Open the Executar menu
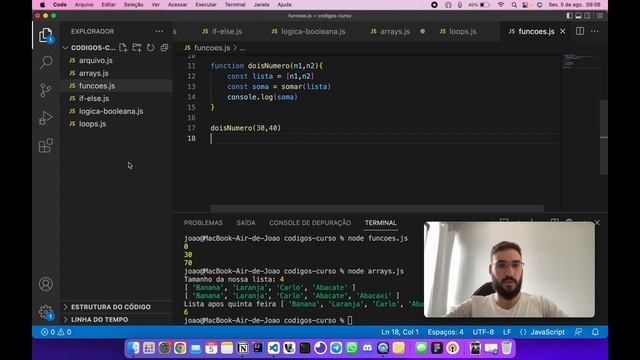This screenshot has width=640, height=360. pyautogui.click(x=206, y=5)
